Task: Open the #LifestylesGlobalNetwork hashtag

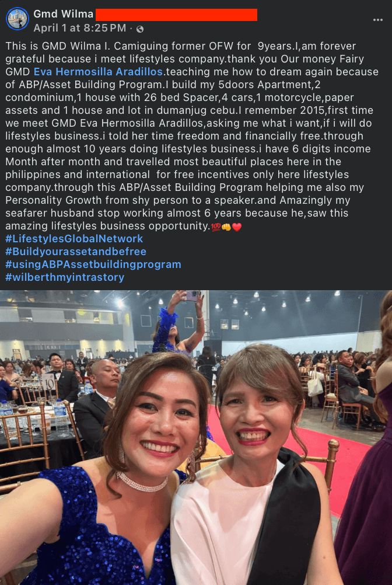Action: (74, 239)
